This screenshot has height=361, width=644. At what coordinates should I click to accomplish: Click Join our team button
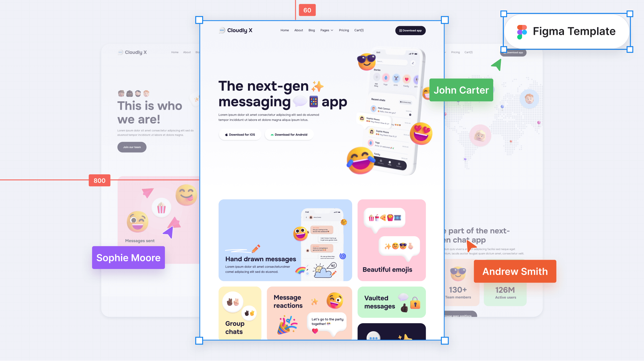click(132, 147)
